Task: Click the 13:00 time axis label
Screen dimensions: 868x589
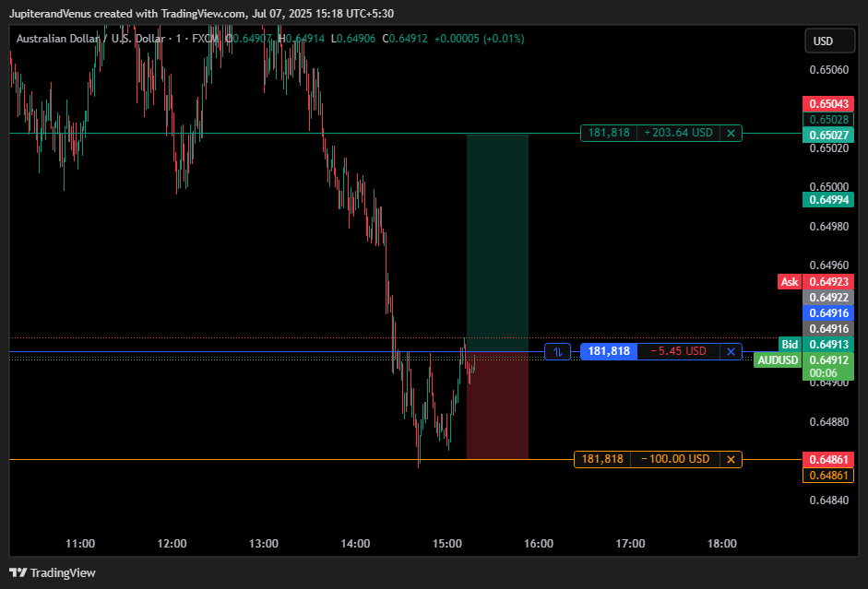Action: 264,544
